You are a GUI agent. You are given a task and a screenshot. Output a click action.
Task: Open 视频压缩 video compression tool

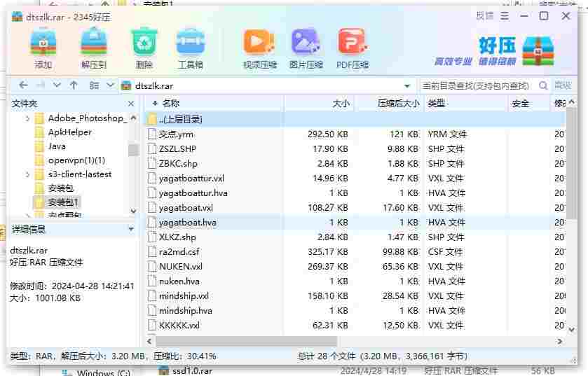point(259,42)
